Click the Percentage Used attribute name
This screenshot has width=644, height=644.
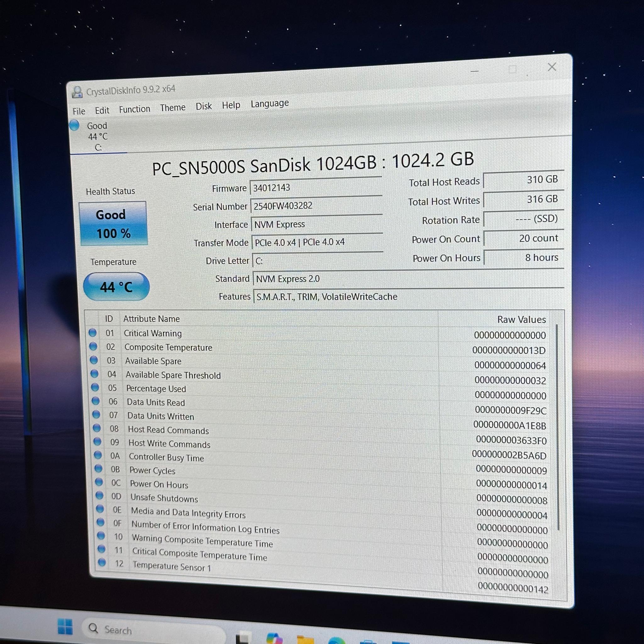156,389
